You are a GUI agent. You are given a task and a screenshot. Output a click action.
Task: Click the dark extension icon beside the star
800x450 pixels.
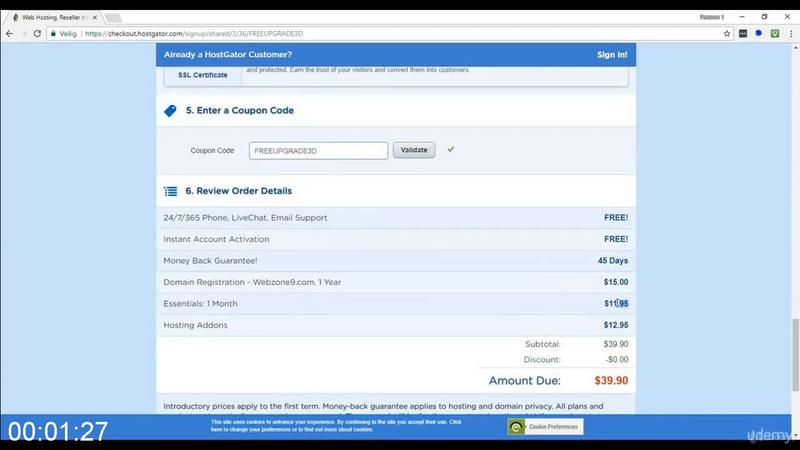coord(743,34)
